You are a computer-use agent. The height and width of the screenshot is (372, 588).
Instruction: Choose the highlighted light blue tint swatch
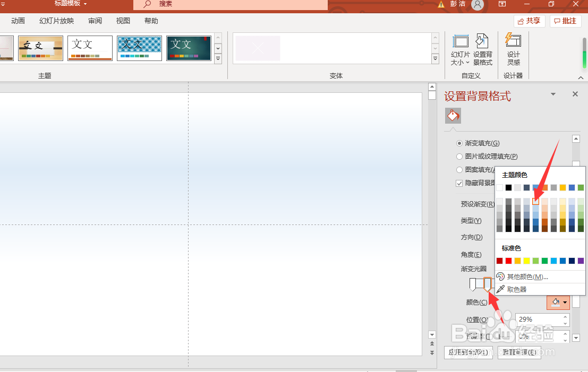tap(535, 202)
